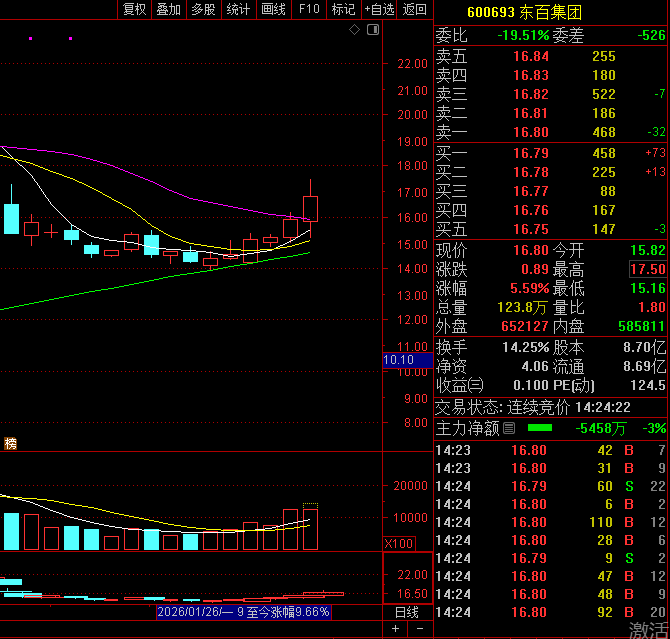Select 卖五 price 16.84
The height and width of the screenshot is (639, 670).
pos(531,56)
